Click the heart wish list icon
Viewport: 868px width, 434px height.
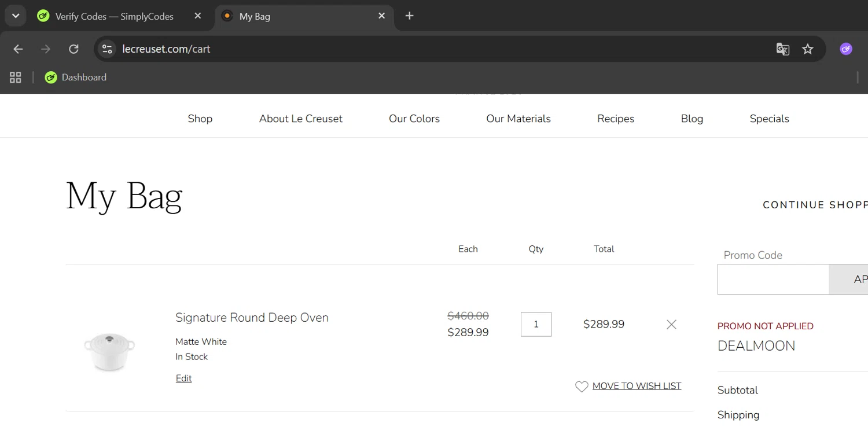tap(582, 387)
